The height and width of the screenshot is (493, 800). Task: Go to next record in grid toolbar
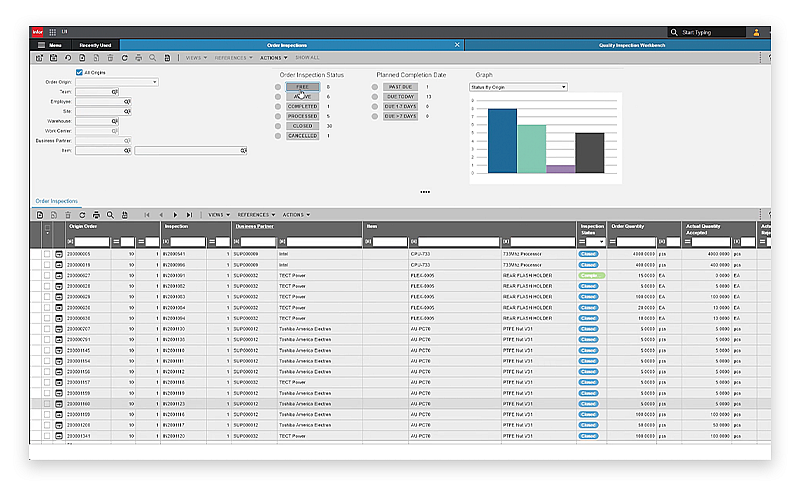coord(175,214)
